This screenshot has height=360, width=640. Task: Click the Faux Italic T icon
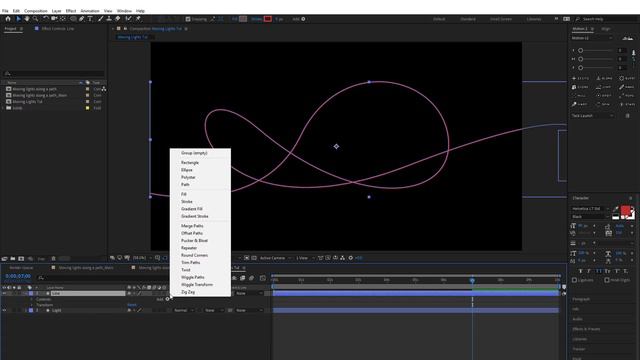[589, 271]
